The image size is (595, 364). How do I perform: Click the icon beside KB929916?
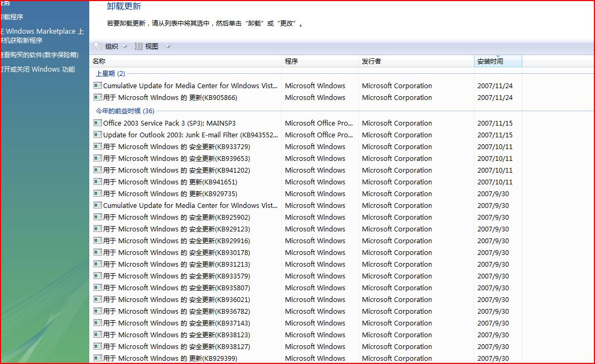97,241
